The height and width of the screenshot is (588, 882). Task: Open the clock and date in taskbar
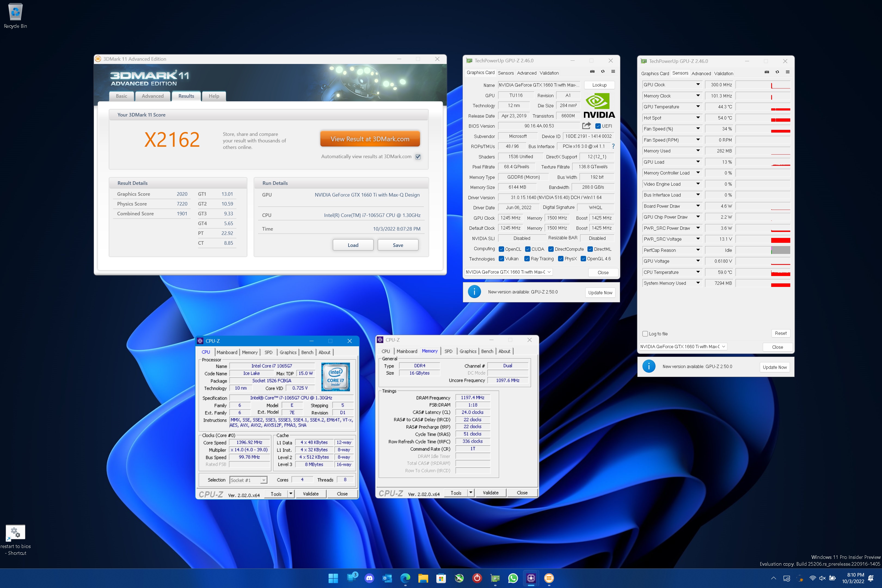pos(853,578)
